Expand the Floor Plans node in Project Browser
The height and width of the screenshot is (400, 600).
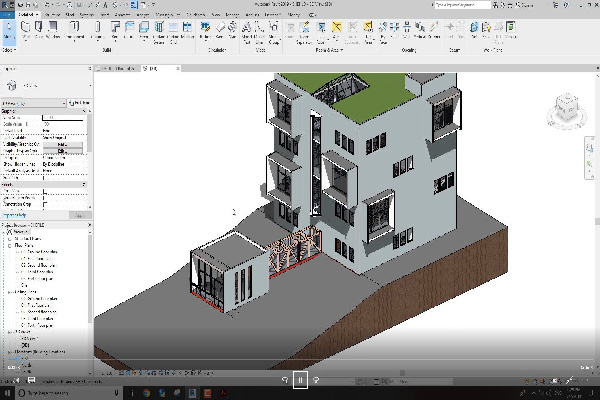(9, 245)
